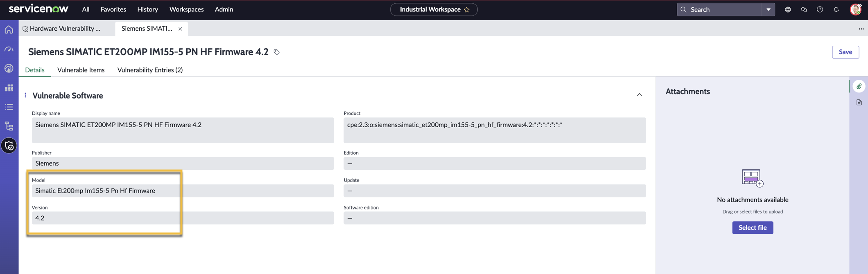
Task: Click the Version field showing 4.2
Action: point(183,218)
